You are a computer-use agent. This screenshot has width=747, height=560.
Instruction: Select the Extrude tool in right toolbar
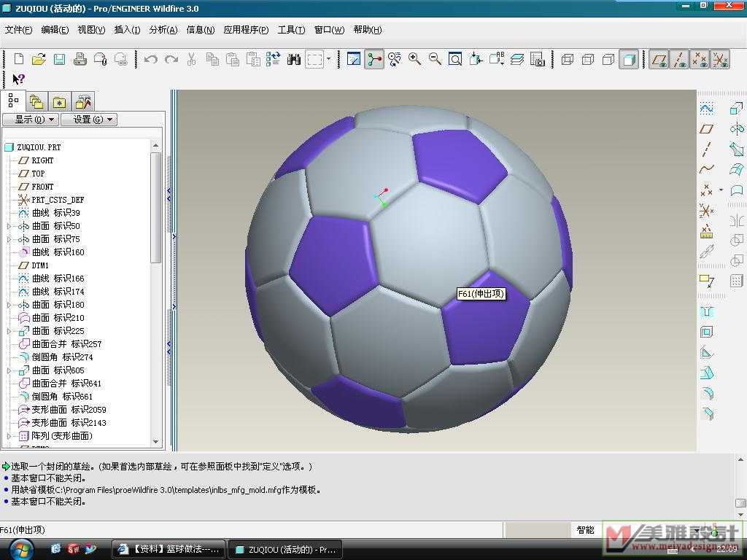point(735,108)
